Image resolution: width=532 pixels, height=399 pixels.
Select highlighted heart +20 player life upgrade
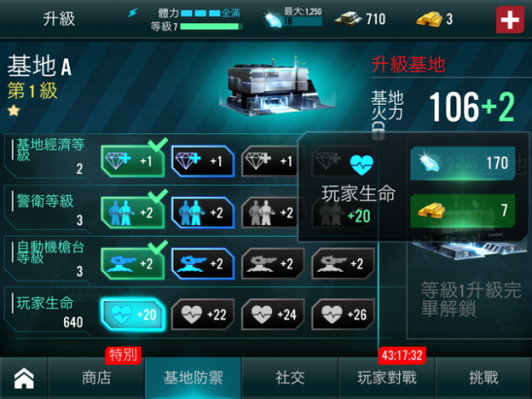[133, 315]
